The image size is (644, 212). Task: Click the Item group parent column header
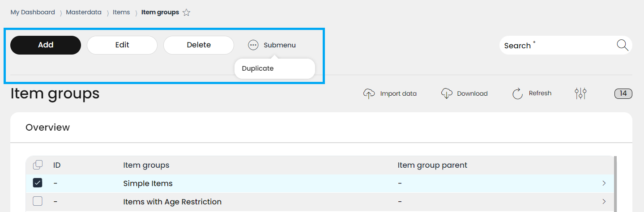pos(432,165)
